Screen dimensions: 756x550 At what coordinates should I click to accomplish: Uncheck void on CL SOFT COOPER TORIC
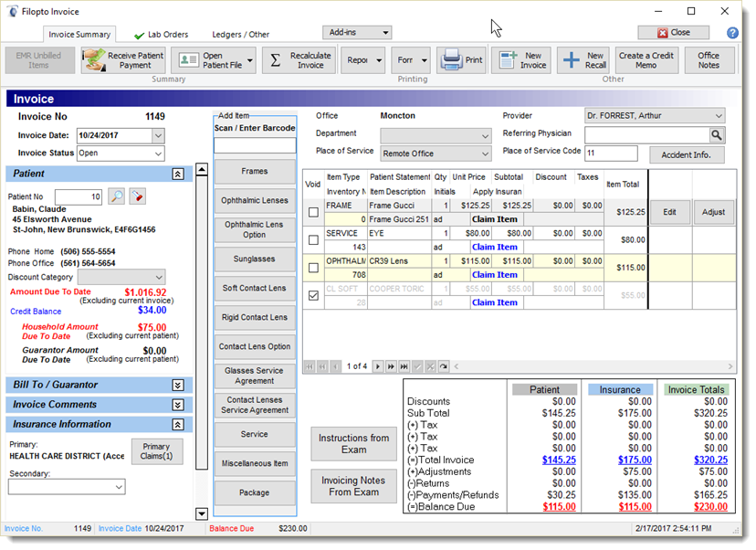click(x=313, y=295)
